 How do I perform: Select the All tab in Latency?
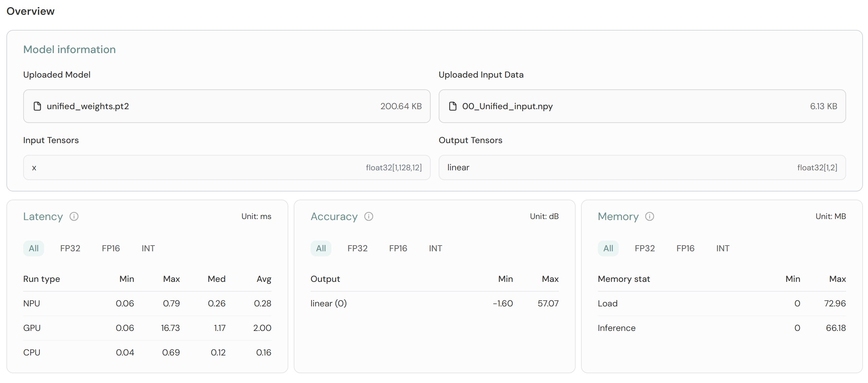33,248
